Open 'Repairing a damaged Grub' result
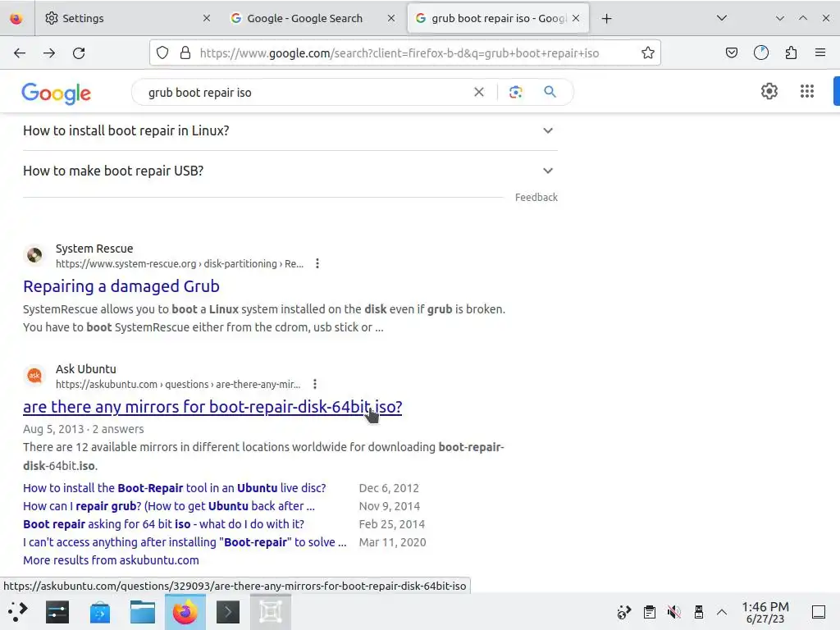Viewport: 840px width, 630px height. [x=121, y=286]
